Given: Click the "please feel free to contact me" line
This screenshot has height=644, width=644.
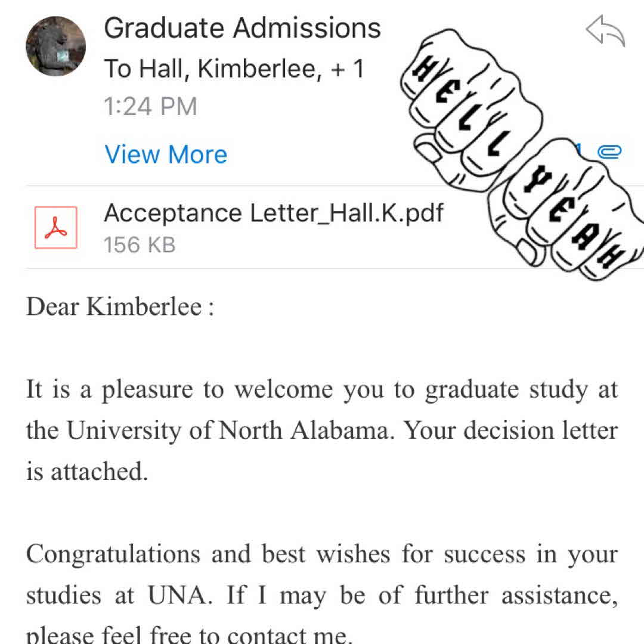Looking at the screenshot, I should (189, 634).
